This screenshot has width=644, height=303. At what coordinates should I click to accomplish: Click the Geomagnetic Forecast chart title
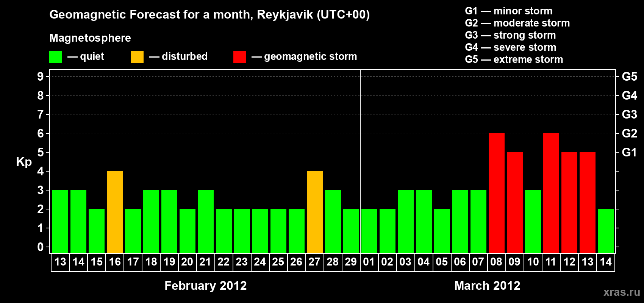point(209,15)
